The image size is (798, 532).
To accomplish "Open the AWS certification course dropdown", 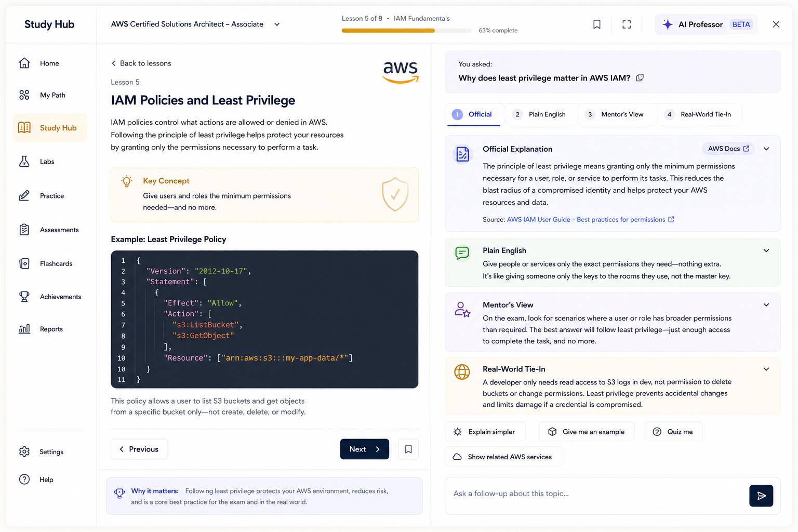I will tap(277, 24).
